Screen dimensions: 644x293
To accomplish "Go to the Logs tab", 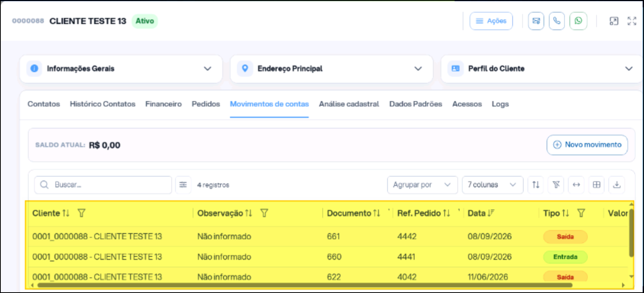I will (500, 104).
